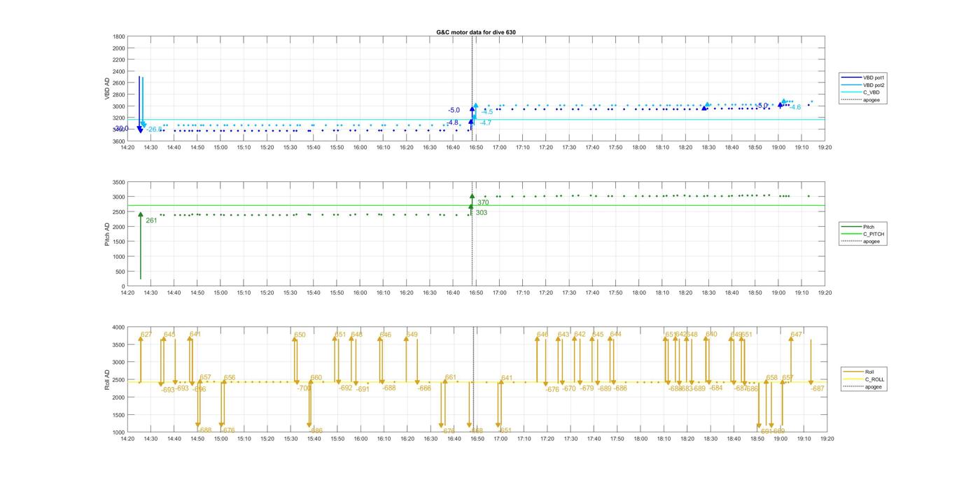The image size is (980, 485).
Task: Click the '660' roll annotation
Action: coord(316,378)
